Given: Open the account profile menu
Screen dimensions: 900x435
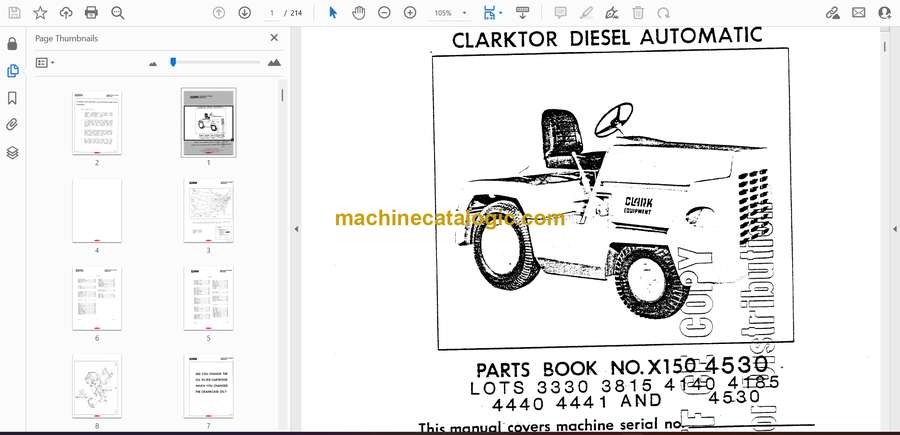Looking at the screenshot, I should 885,13.
